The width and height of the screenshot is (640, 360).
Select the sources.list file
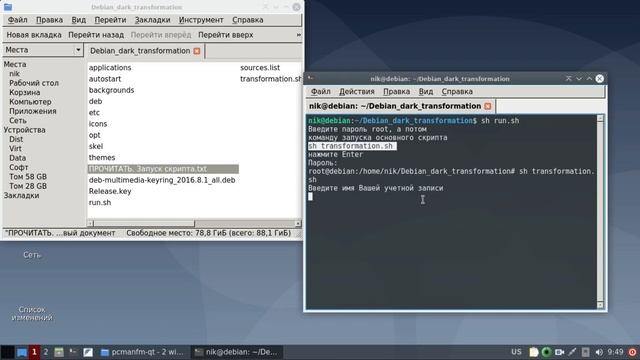click(260, 68)
